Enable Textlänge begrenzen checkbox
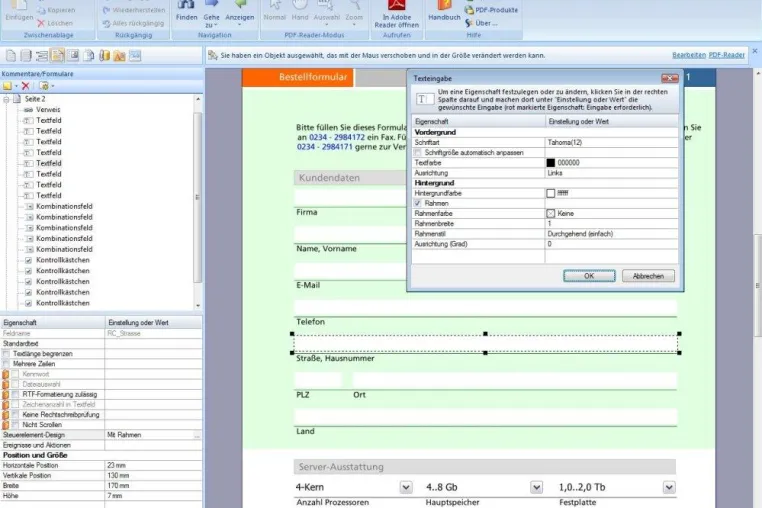This screenshot has width=762, height=508. point(6,354)
